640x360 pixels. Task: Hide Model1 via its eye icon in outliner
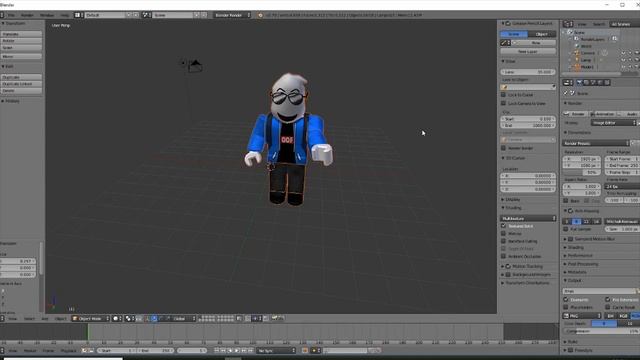[623, 67]
